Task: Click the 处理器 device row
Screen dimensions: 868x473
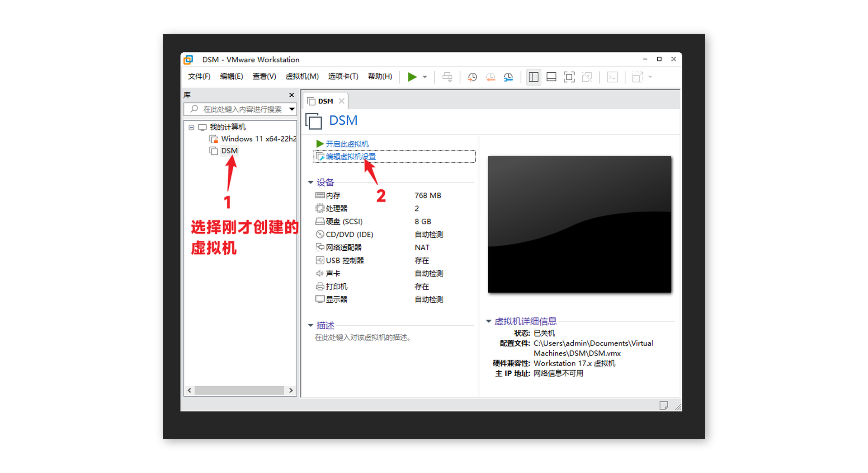Action: click(x=393, y=208)
